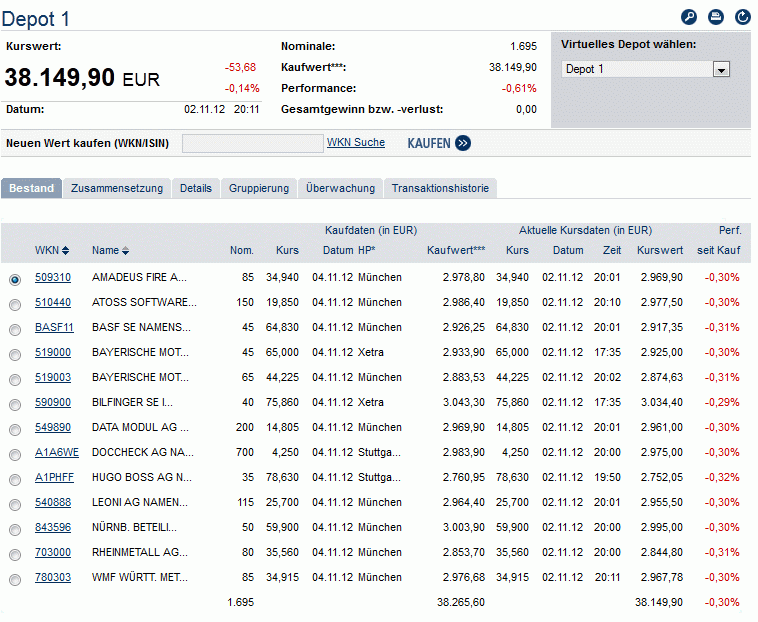Select radio button for AMADEUS FIRE
Viewport: 758px width, 622px height.
pos(15,279)
